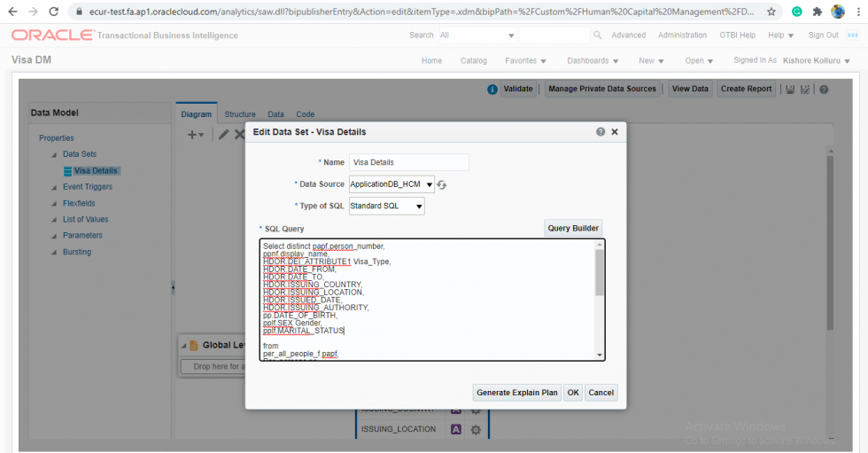Click the type icon for ISSUING_LOCATION
Image resolution: width=868 pixels, height=453 pixels.
pyautogui.click(x=456, y=429)
